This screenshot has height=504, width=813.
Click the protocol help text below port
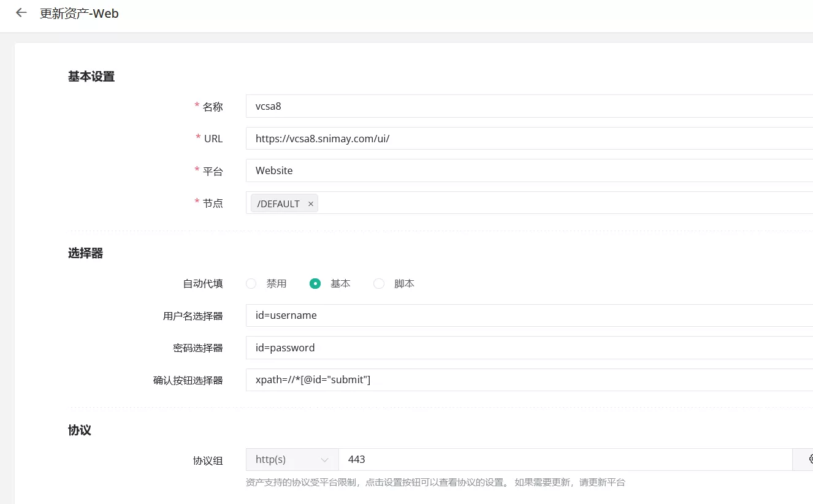pos(435,483)
